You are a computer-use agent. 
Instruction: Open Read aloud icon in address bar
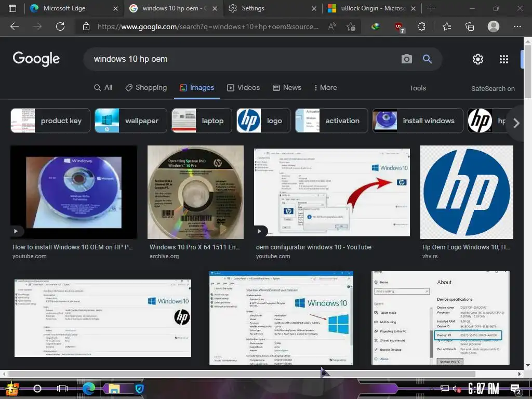pyautogui.click(x=332, y=26)
